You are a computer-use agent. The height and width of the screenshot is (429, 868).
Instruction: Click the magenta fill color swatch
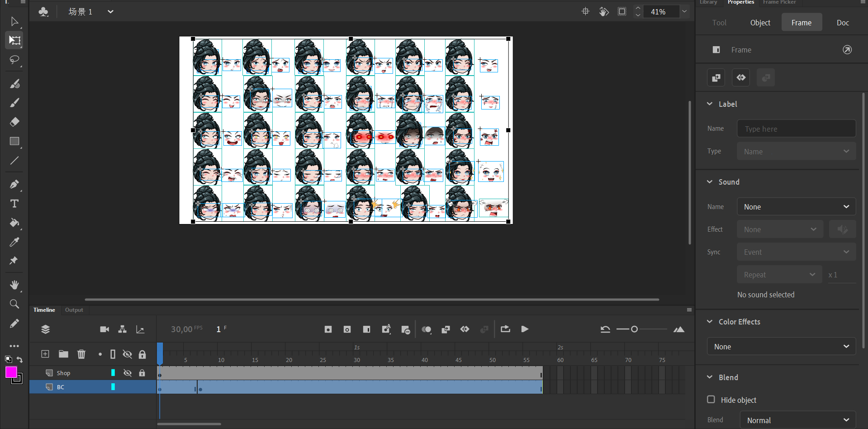[11, 372]
